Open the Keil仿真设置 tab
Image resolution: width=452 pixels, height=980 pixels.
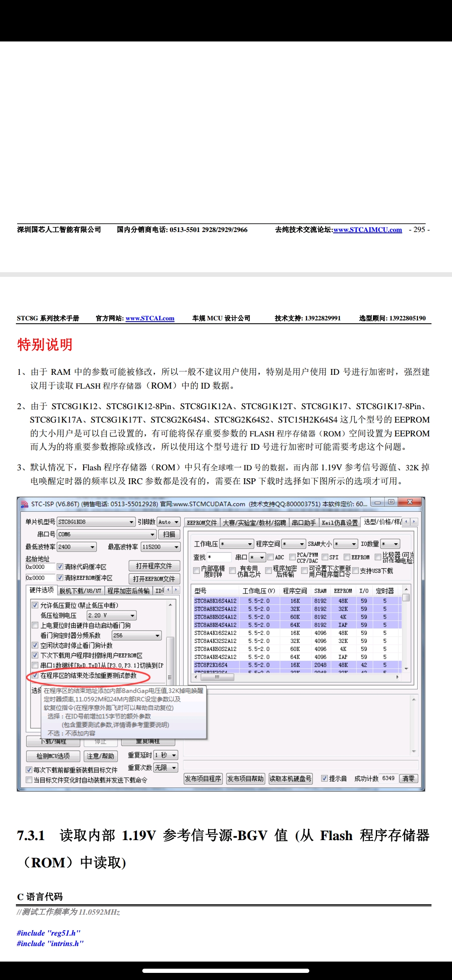tap(340, 523)
